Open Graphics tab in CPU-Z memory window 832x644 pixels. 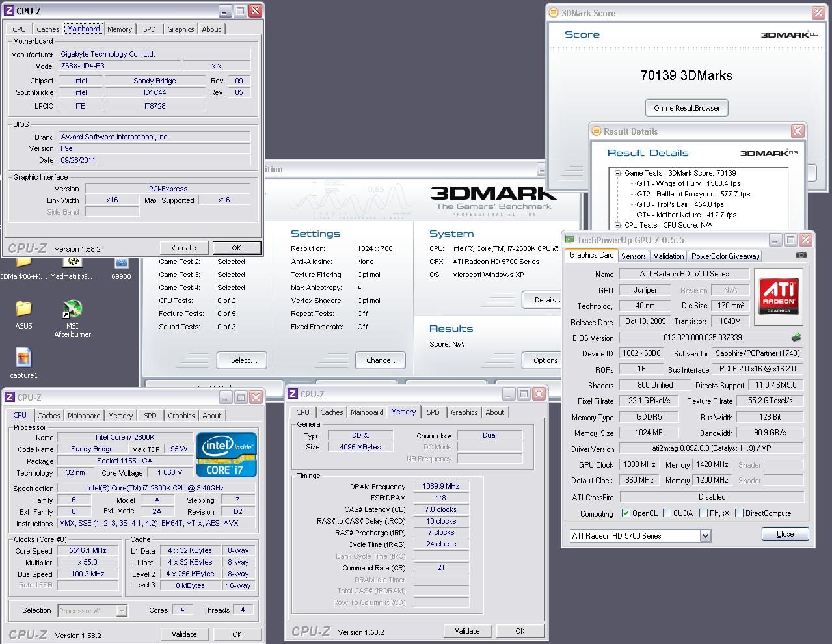pyautogui.click(x=464, y=412)
